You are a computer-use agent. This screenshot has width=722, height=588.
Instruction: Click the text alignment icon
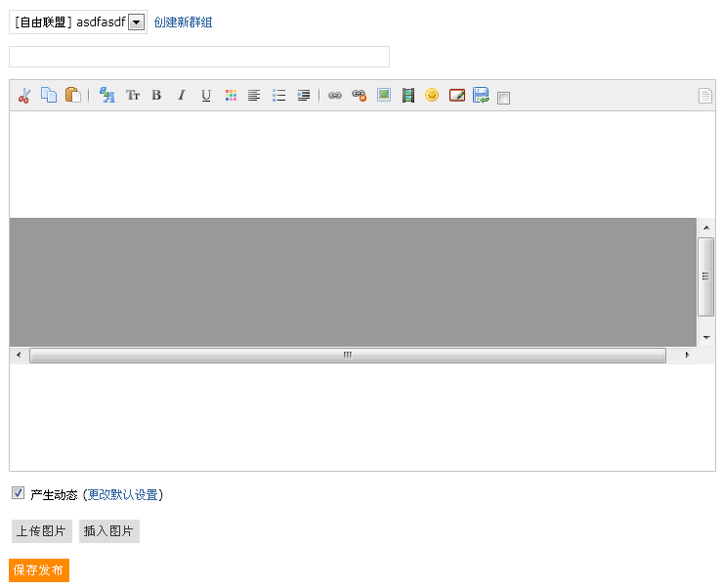(x=254, y=96)
